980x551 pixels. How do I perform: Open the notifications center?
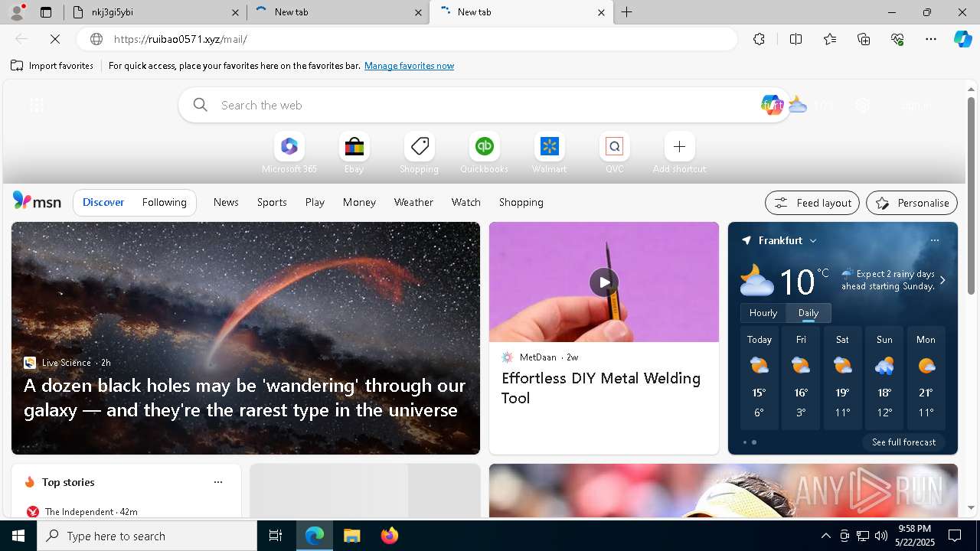point(955,536)
